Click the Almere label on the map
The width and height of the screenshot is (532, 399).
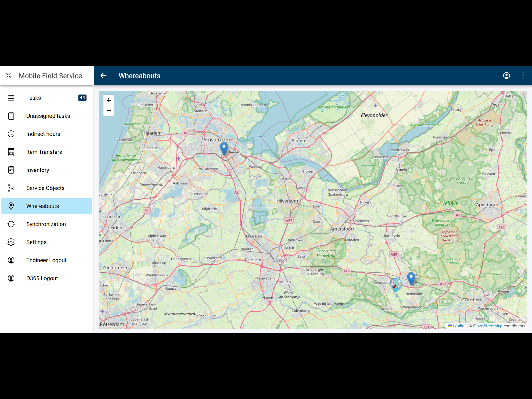[299, 141]
